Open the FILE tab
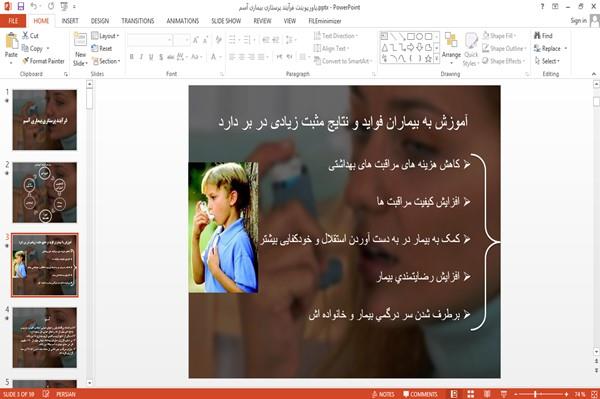The image size is (600, 399). click(x=13, y=21)
